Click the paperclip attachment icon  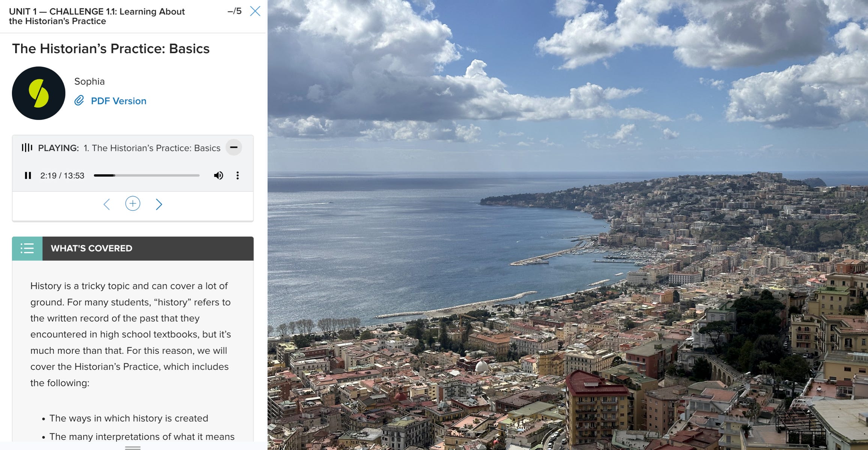[x=79, y=100]
